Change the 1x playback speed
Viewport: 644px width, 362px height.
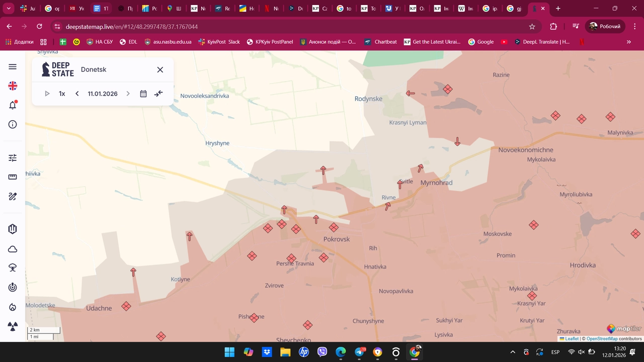pos(62,94)
